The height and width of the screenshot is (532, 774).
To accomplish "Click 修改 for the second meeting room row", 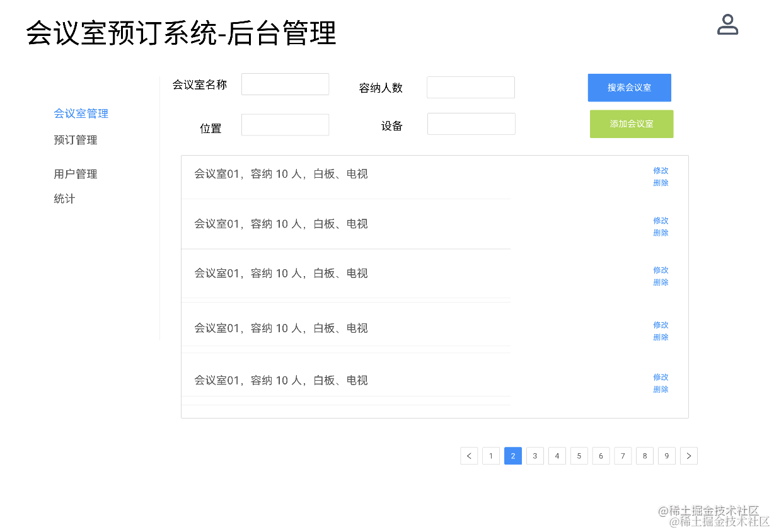I will pos(661,221).
